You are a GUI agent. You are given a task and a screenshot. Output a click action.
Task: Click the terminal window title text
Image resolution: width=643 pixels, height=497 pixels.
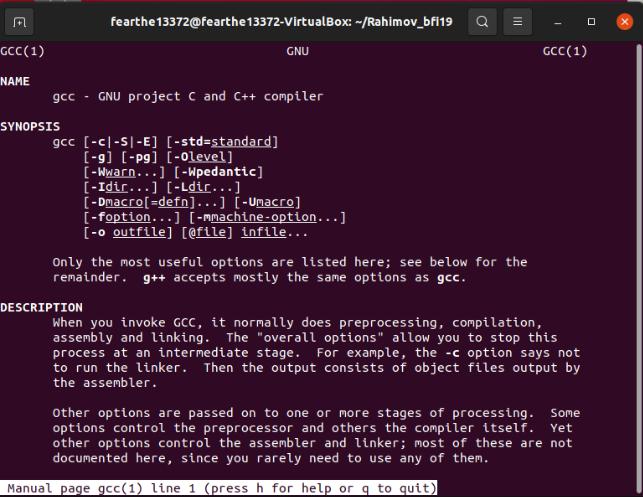[x=281, y=22]
